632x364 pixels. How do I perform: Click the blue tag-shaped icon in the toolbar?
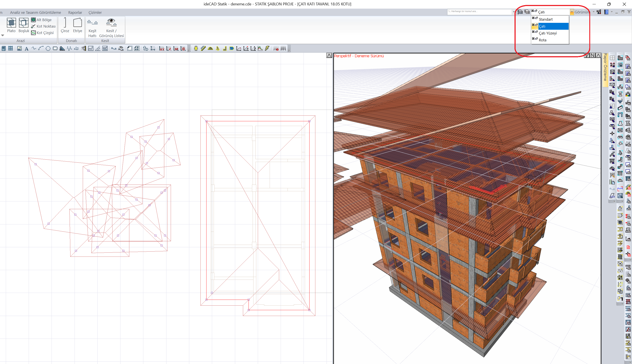click(x=232, y=48)
